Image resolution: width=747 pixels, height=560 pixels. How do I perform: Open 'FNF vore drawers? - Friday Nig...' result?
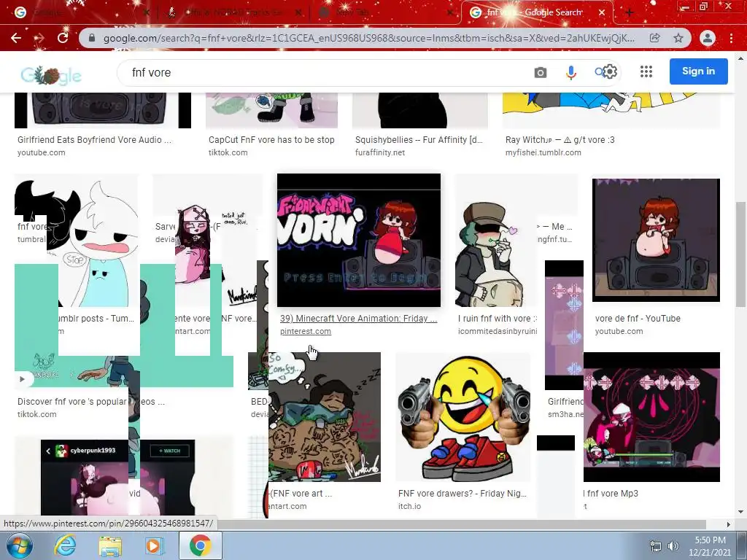[462, 494]
